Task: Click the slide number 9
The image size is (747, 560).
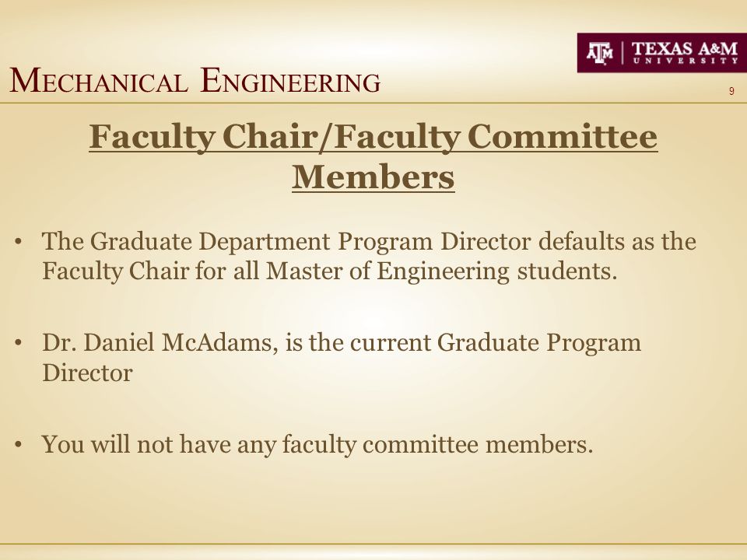Action: pos(731,92)
